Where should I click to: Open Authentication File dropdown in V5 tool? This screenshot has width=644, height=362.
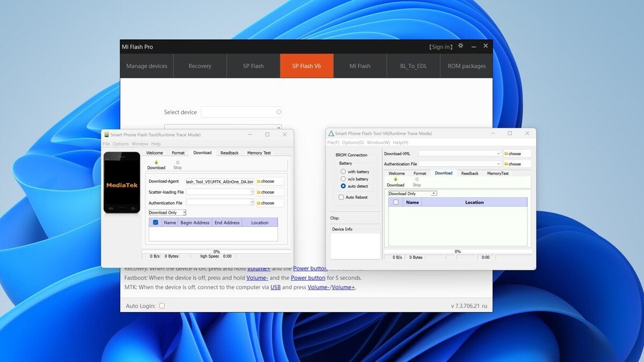(x=252, y=202)
